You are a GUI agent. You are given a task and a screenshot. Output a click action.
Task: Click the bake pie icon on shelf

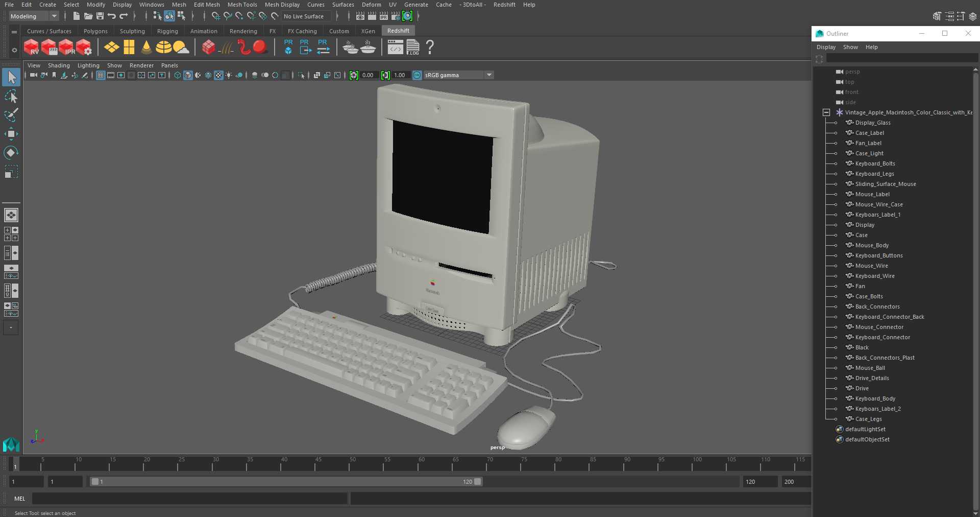(368, 48)
